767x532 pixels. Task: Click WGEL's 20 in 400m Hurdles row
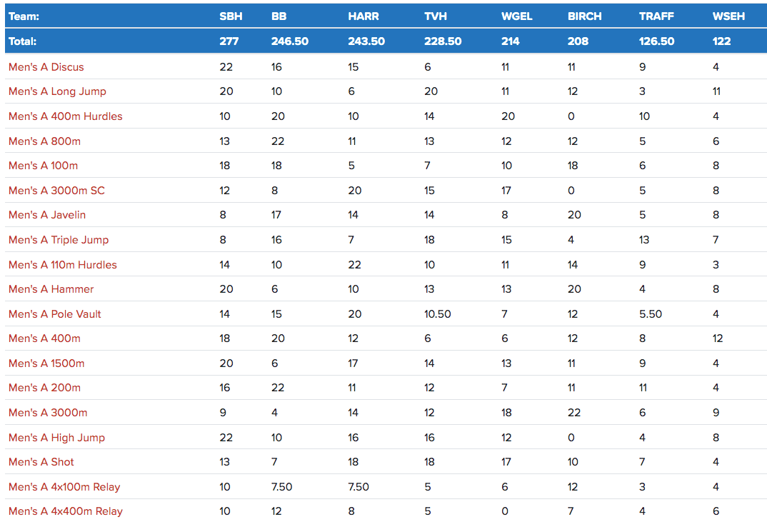[x=508, y=116]
